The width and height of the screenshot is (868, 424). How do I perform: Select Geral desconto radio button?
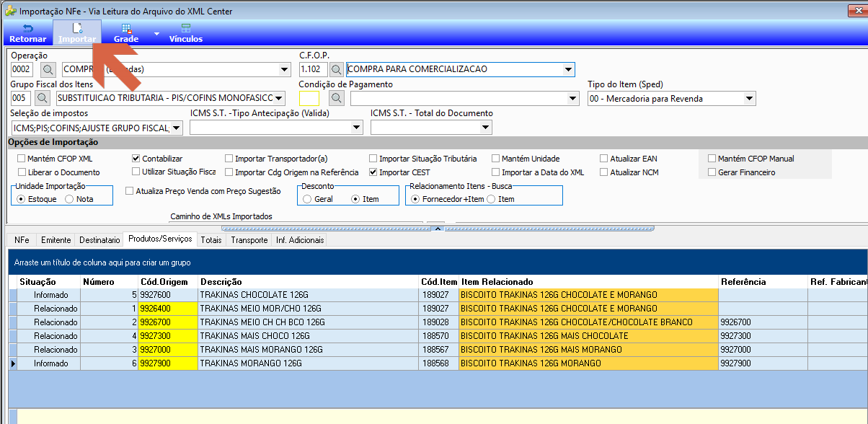click(307, 199)
